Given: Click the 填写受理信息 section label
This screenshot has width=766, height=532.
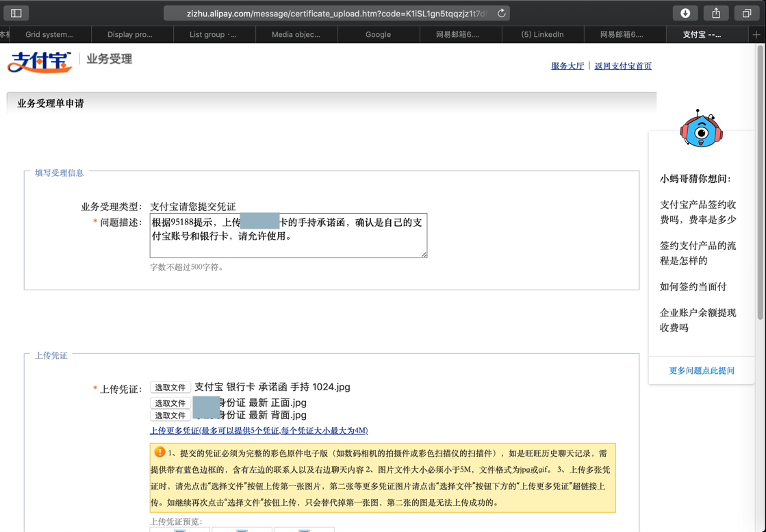Looking at the screenshot, I should [x=59, y=173].
